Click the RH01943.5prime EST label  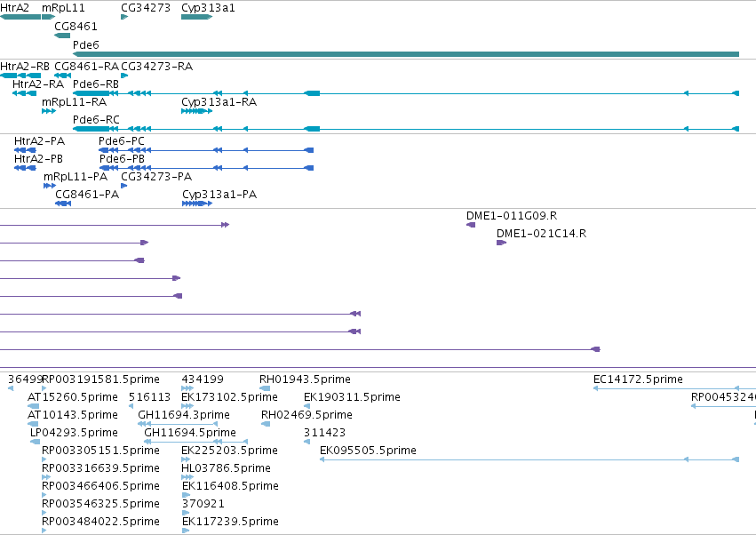[305, 379]
